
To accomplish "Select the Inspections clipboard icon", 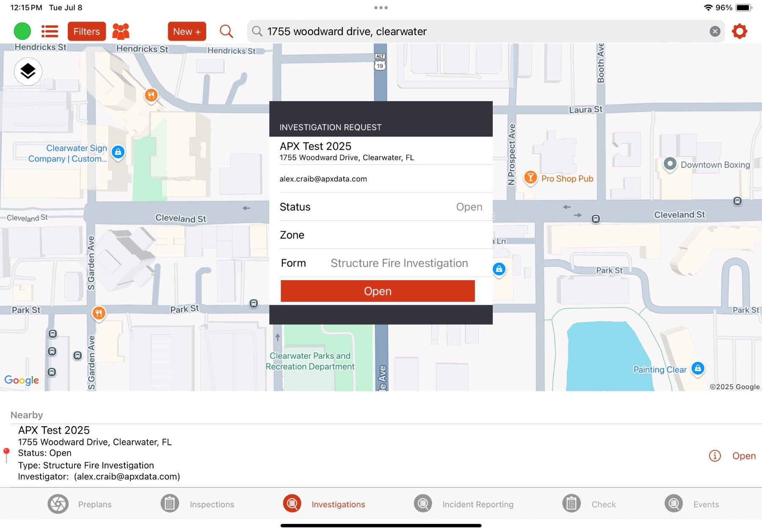I will [169, 504].
